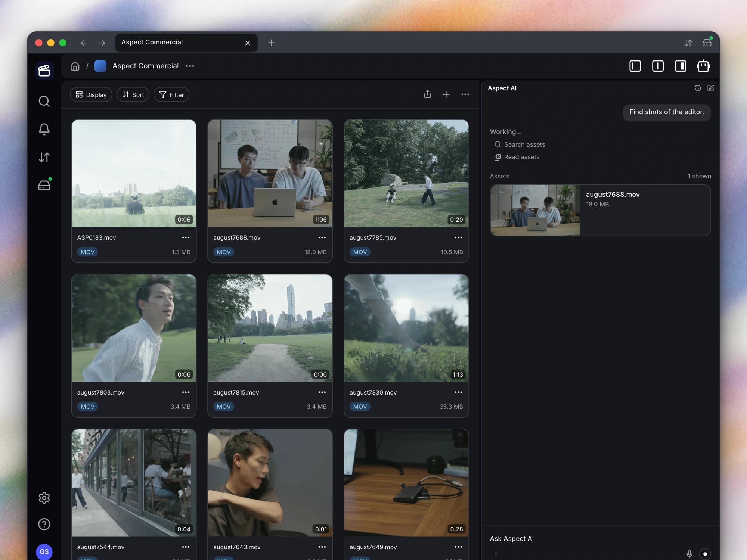Toggle the left sidebar panel layout
Screen dimensions: 747x560
tap(635, 66)
